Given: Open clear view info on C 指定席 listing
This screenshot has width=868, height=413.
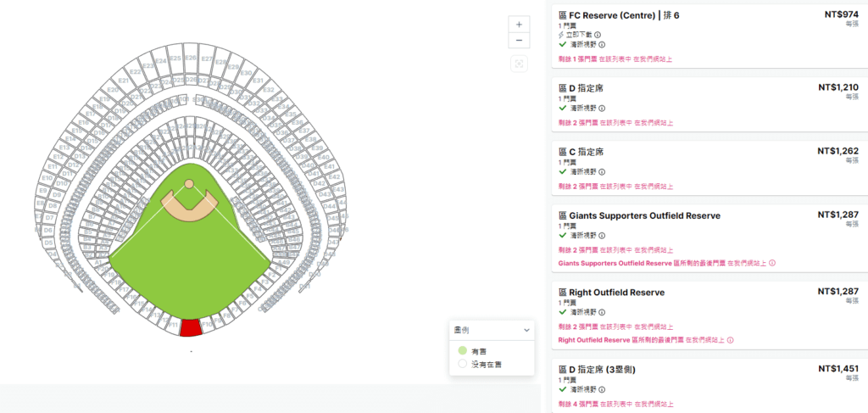Looking at the screenshot, I should pyautogui.click(x=602, y=172).
